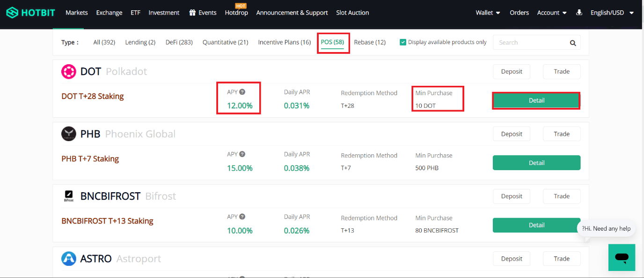The image size is (644, 278).
Task: Open the live chat widget button
Action: (x=622, y=257)
